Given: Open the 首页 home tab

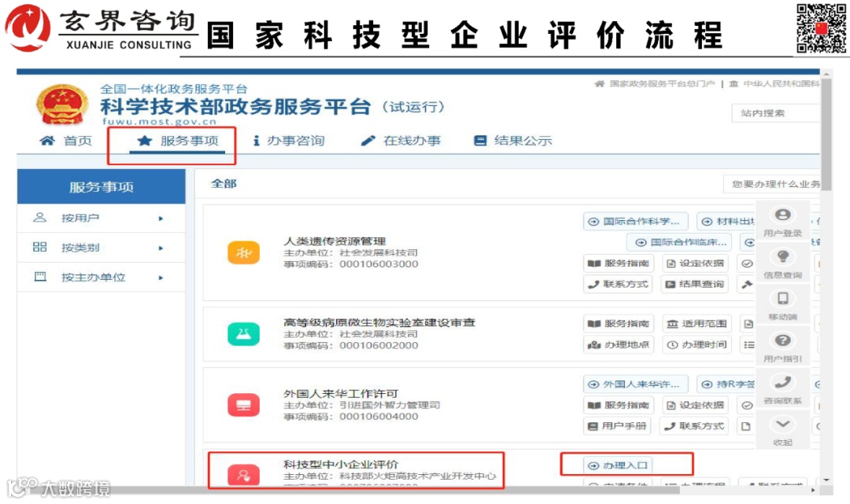Looking at the screenshot, I should click(x=65, y=141).
